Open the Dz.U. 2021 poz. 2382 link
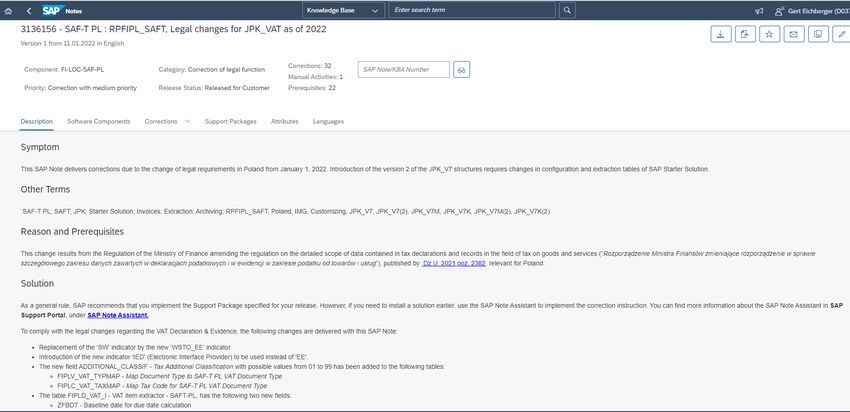Image resolution: width=850 pixels, height=412 pixels. tap(454, 263)
